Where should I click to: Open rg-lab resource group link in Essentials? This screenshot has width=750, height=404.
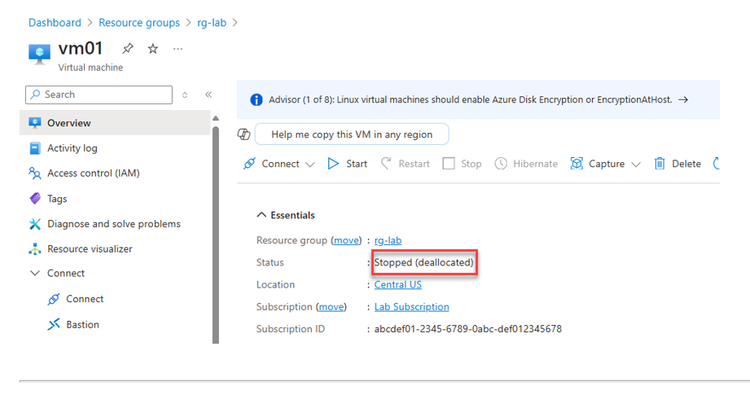tap(388, 240)
